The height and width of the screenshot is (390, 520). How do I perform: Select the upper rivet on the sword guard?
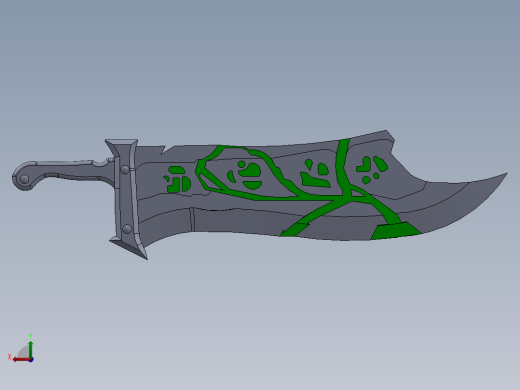coord(125,170)
